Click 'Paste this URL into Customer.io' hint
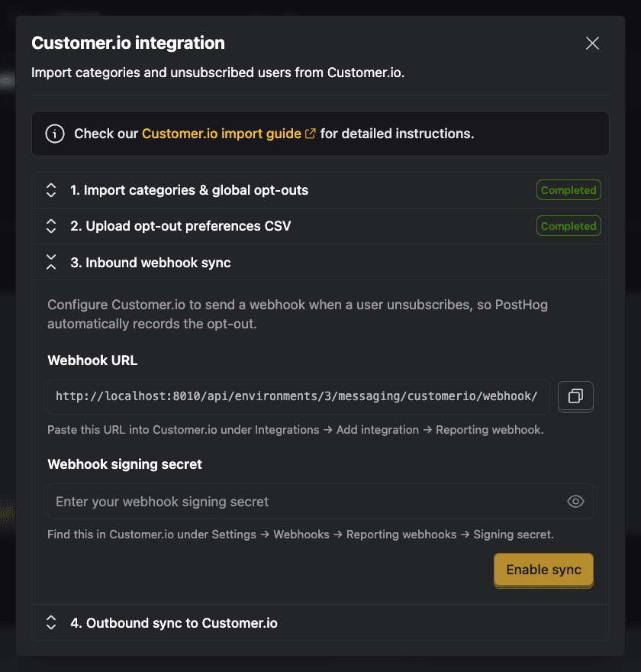The width and height of the screenshot is (641, 672). click(x=295, y=430)
